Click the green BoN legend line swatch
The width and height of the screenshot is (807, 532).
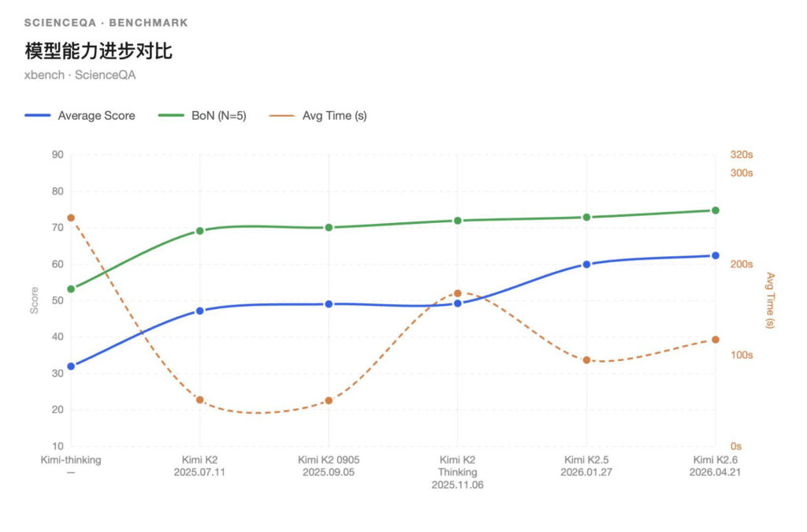[x=171, y=116]
